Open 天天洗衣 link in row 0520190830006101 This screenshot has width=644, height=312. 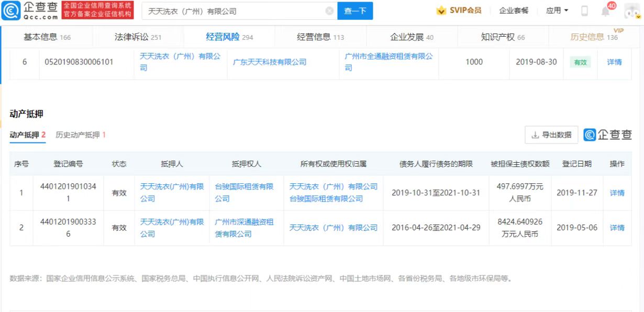click(180, 62)
